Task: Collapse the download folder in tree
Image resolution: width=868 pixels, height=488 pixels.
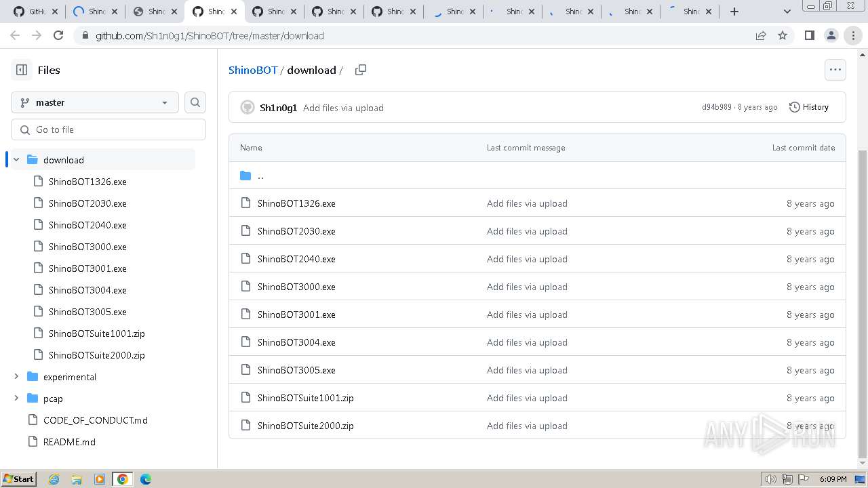Action: [16, 160]
